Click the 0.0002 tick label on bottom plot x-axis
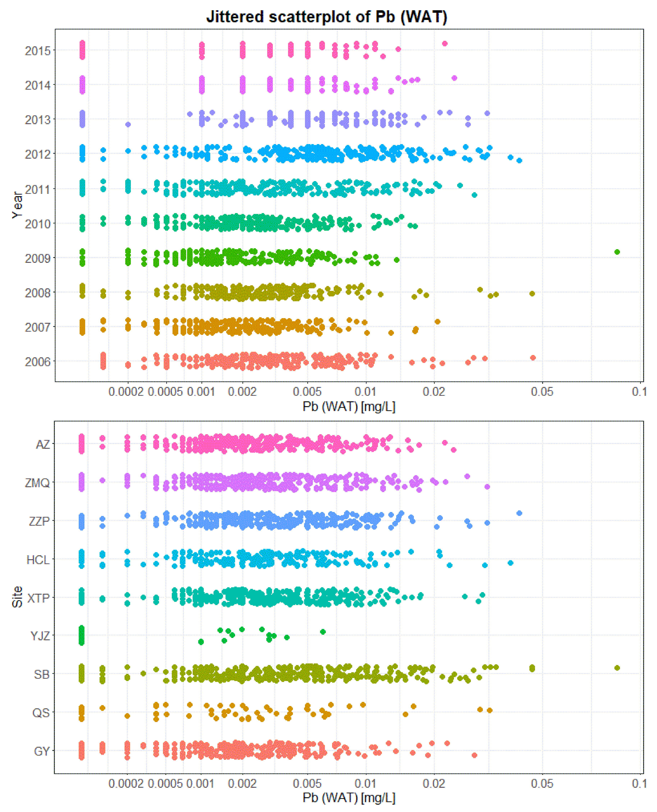657x812 pixels. tap(126, 783)
